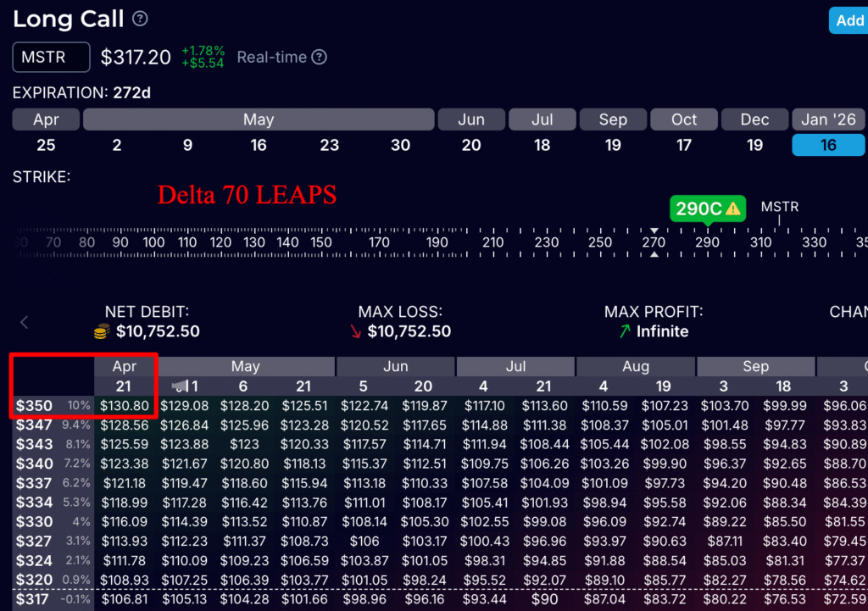This screenshot has width=868, height=611.
Task: Choose the Jun 20 expiration date
Action: point(471,145)
